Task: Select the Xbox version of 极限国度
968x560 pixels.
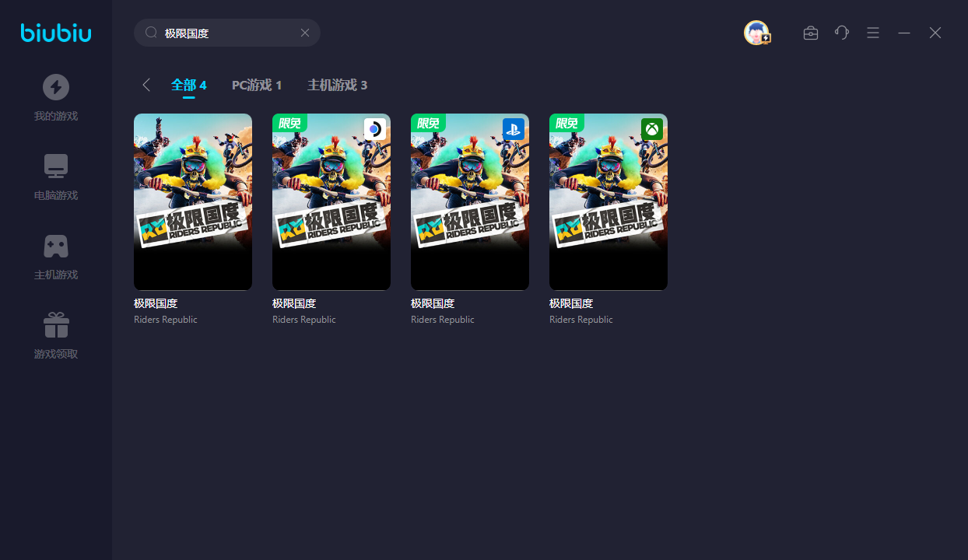Action: tap(609, 201)
